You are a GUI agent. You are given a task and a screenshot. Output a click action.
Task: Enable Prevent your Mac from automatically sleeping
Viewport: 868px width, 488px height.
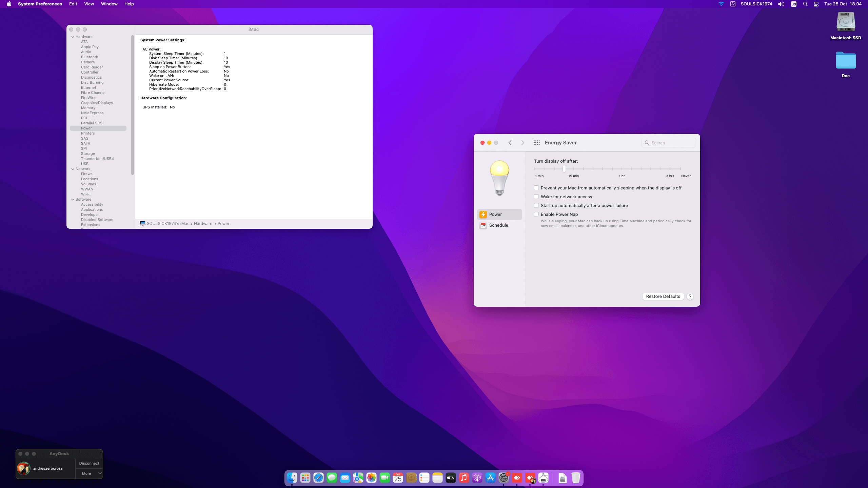pyautogui.click(x=536, y=188)
